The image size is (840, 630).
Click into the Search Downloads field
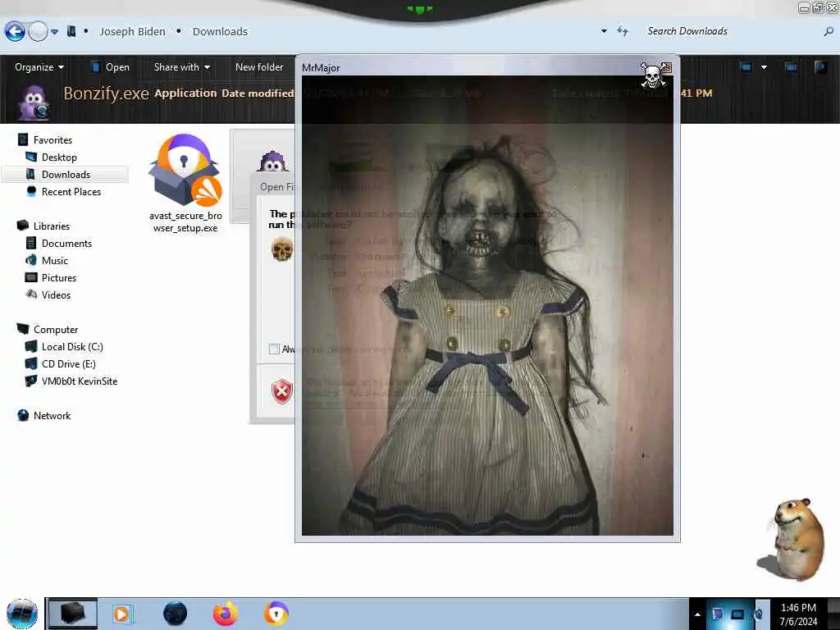pos(733,31)
